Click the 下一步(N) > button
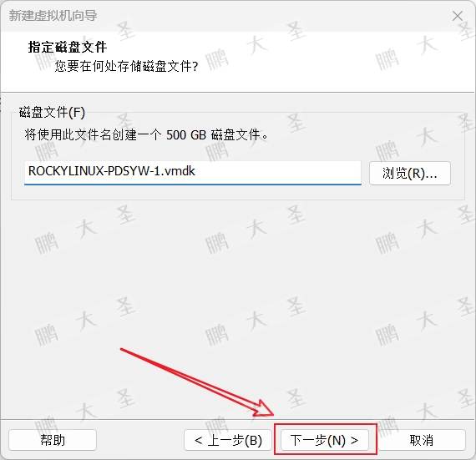Viewport: 476px width, 460px height. coord(325,440)
